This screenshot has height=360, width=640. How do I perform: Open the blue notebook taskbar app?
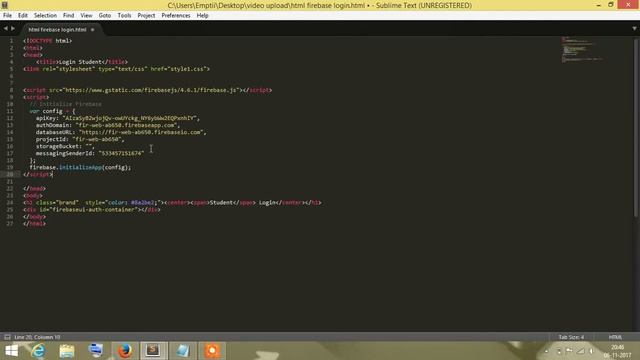[183, 351]
